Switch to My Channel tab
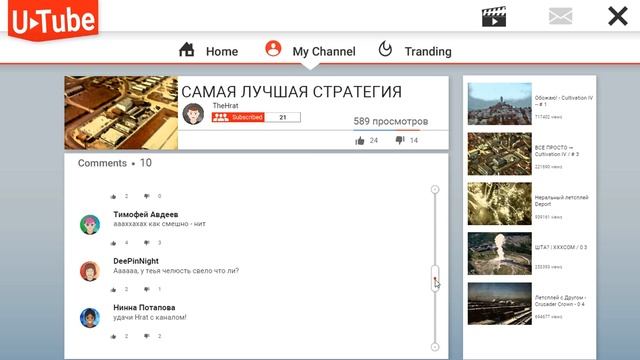The height and width of the screenshot is (360, 640). click(x=324, y=51)
